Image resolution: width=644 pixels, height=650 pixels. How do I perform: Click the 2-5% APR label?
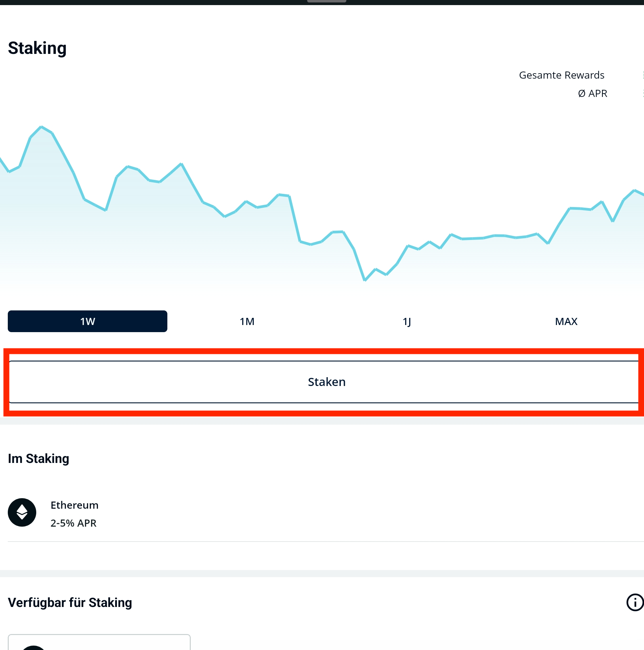coord(74,523)
